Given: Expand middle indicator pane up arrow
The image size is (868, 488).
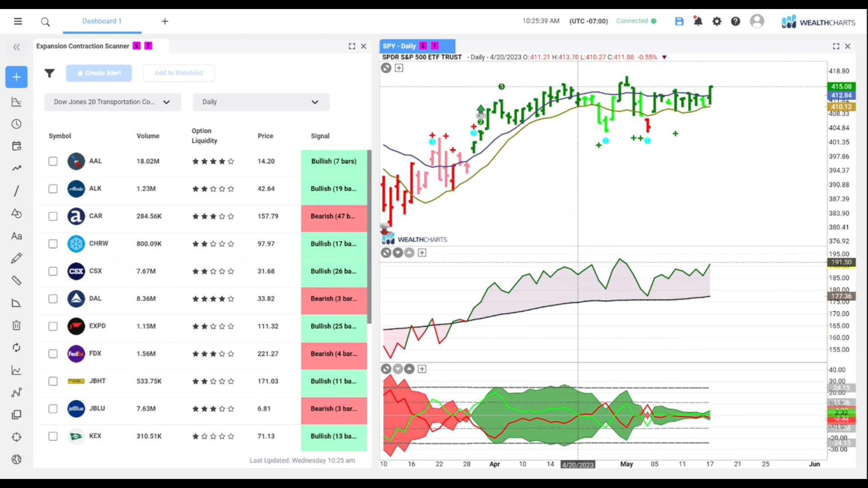Looking at the screenshot, I should (409, 253).
